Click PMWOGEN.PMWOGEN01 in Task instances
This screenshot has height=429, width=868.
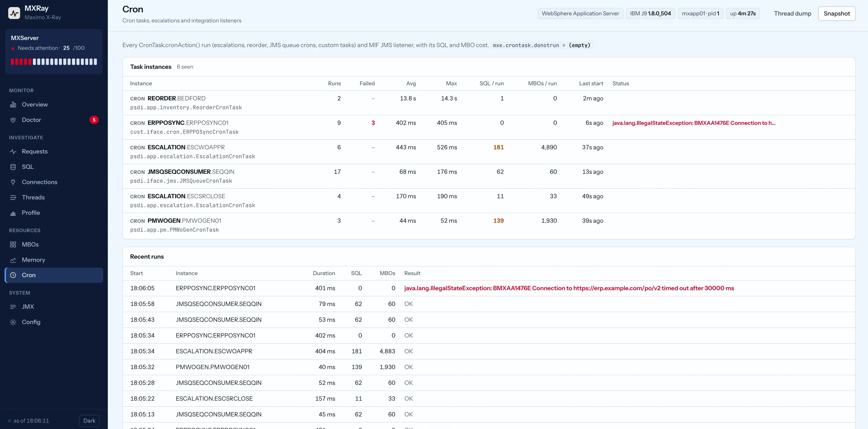point(184,221)
